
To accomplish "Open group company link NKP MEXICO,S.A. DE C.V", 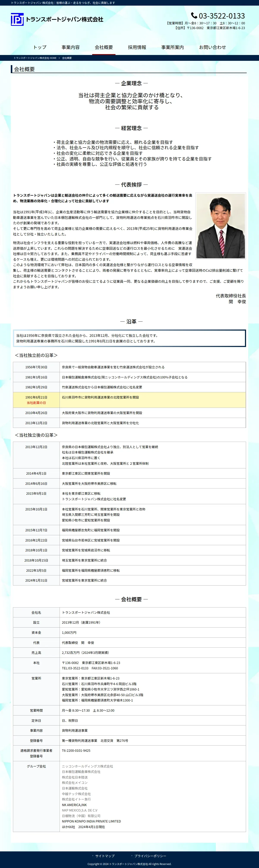I will click(x=80, y=810).
